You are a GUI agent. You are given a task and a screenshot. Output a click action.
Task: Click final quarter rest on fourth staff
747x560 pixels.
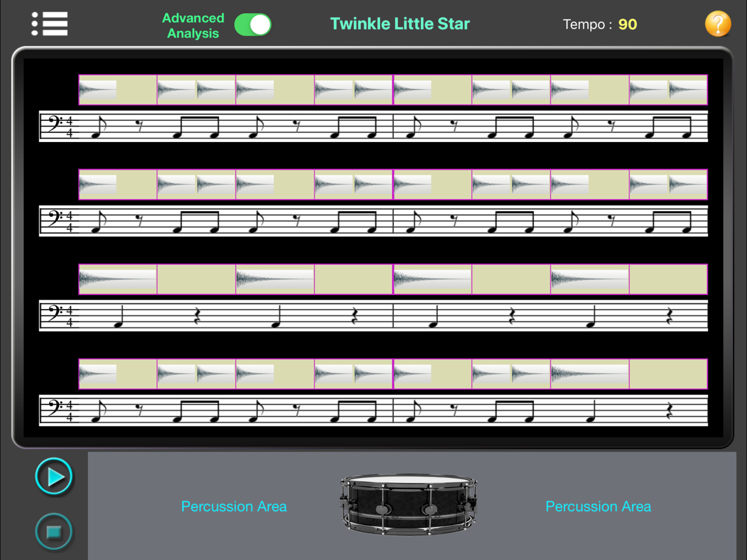669,411
